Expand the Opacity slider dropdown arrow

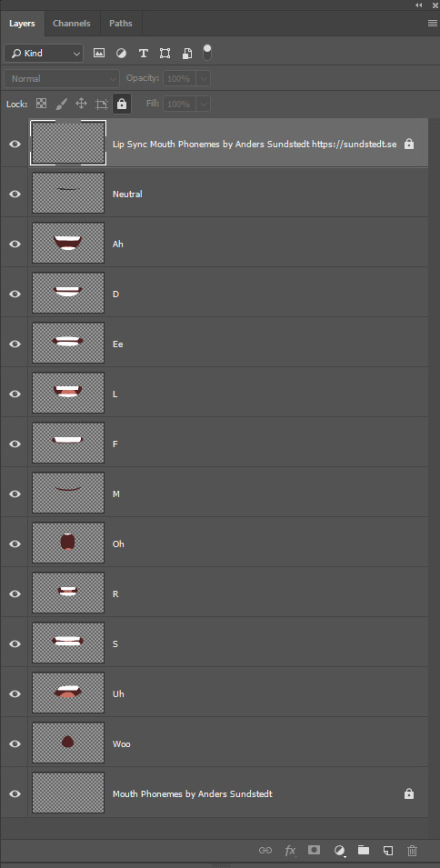pyautogui.click(x=203, y=78)
